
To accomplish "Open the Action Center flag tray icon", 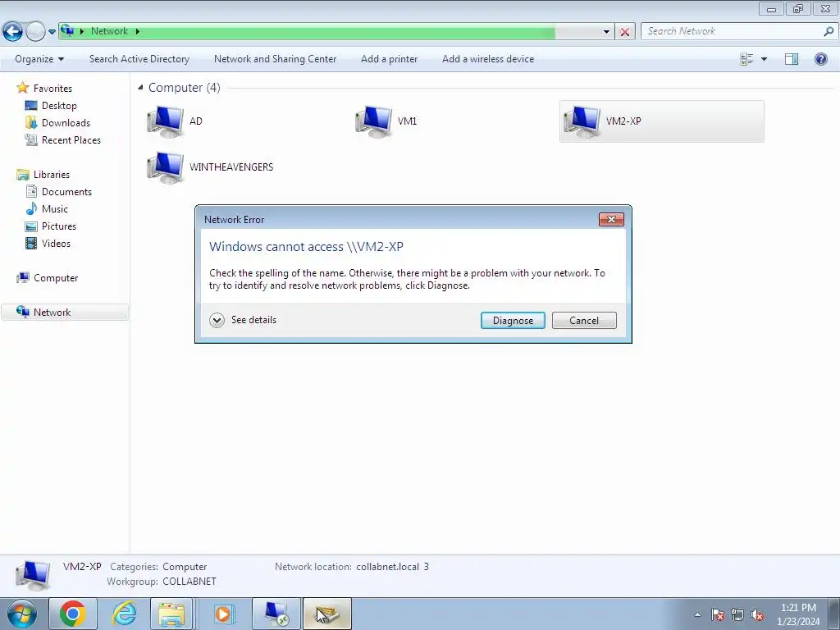I will click(718, 614).
